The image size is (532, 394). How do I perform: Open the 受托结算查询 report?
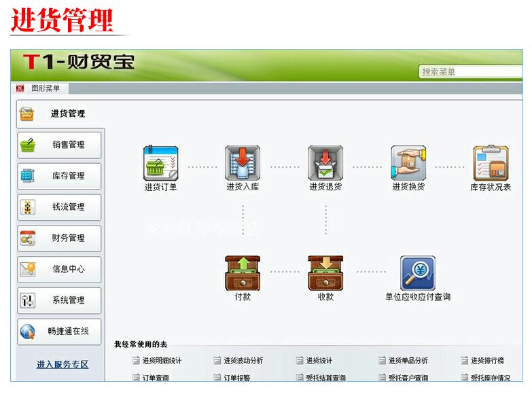326,378
